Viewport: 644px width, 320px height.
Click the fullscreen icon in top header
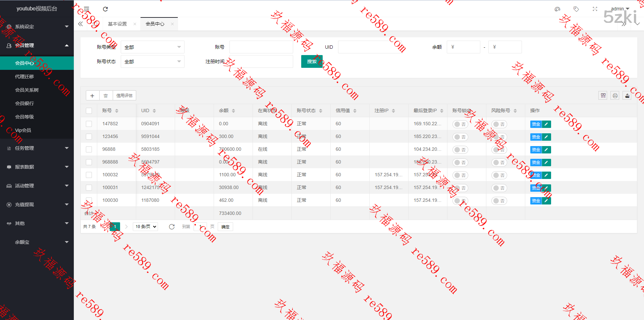[595, 9]
